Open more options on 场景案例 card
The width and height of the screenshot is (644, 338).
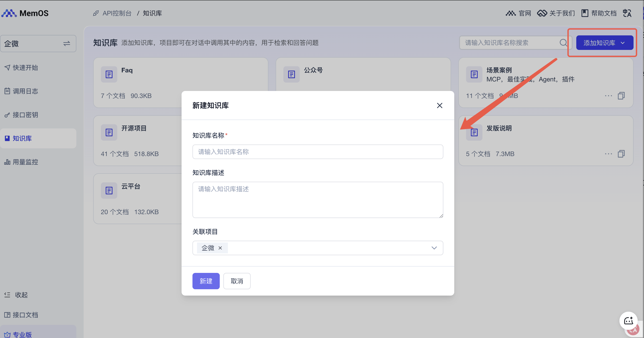[608, 96]
